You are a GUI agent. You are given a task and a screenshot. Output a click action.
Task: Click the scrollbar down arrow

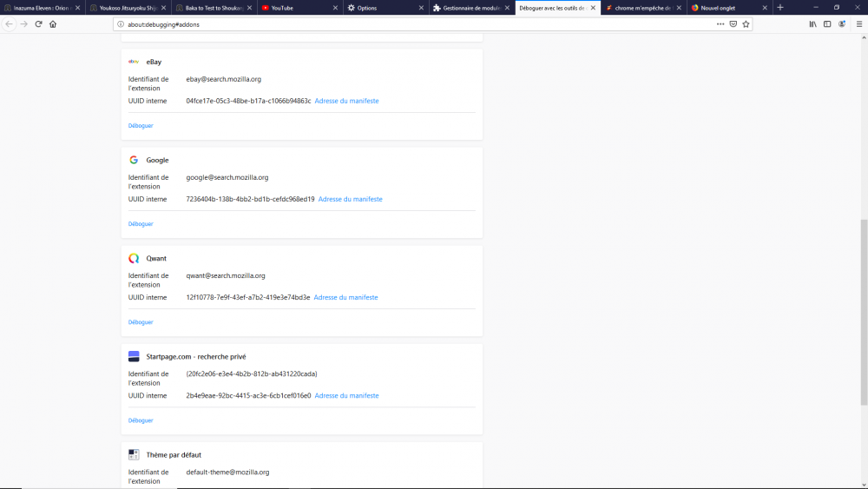point(864,485)
